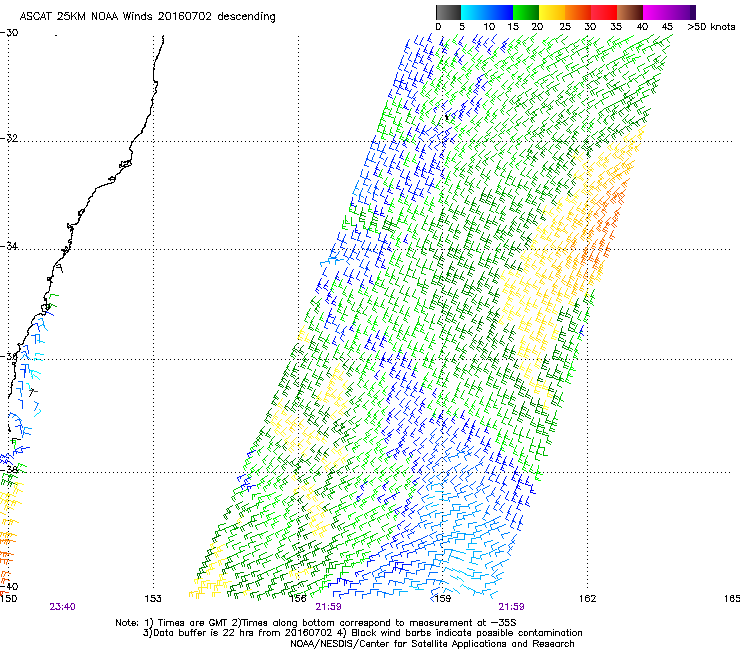Image resolution: width=740 pixels, height=650 pixels.
Task: Click the '10' legend scale number
Action: 489,27
